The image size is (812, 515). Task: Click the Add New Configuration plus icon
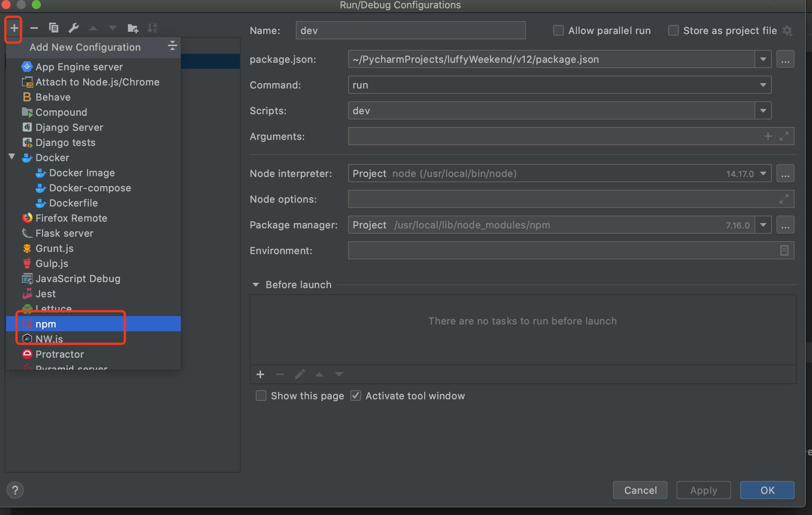point(14,28)
